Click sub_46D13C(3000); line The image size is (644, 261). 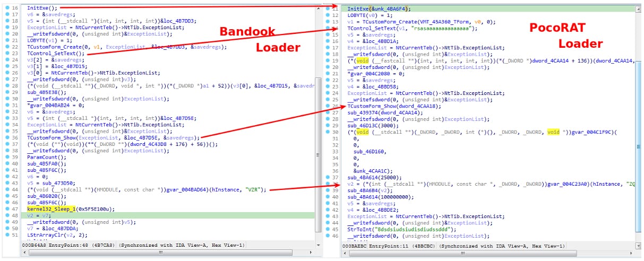[372, 125]
